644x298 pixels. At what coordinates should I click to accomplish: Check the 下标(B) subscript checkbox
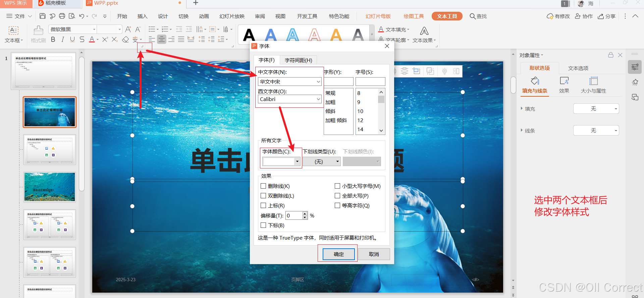click(263, 225)
